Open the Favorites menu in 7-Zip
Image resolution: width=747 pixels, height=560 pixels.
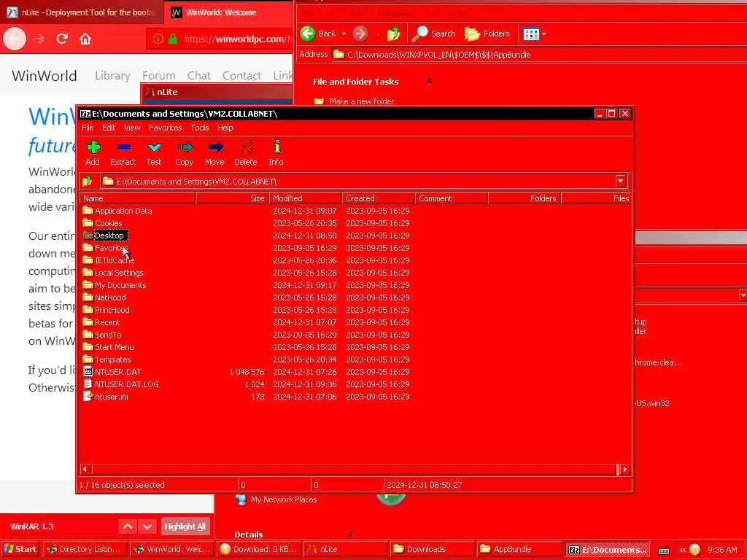pos(166,128)
